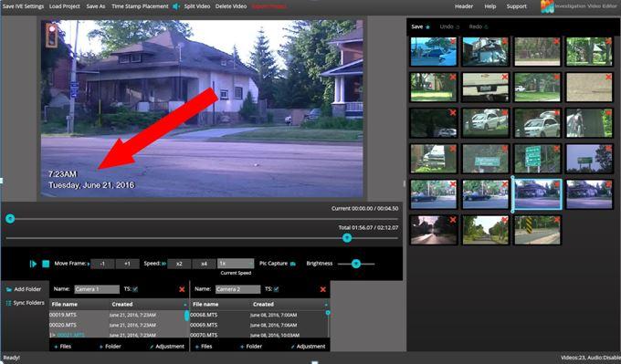Click Sync Folders in the left panel
Viewport: 621px width, 364px height.
point(25,303)
